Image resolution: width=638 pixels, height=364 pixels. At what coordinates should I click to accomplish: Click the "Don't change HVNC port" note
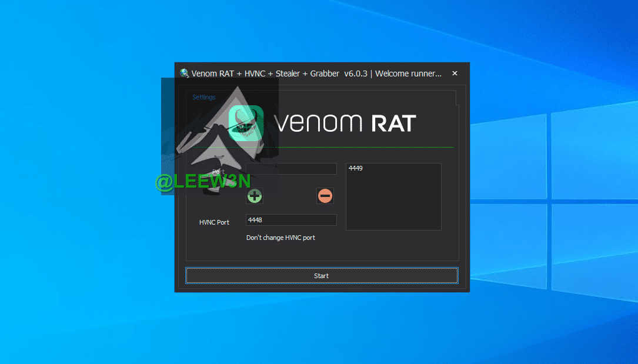coord(280,238)
